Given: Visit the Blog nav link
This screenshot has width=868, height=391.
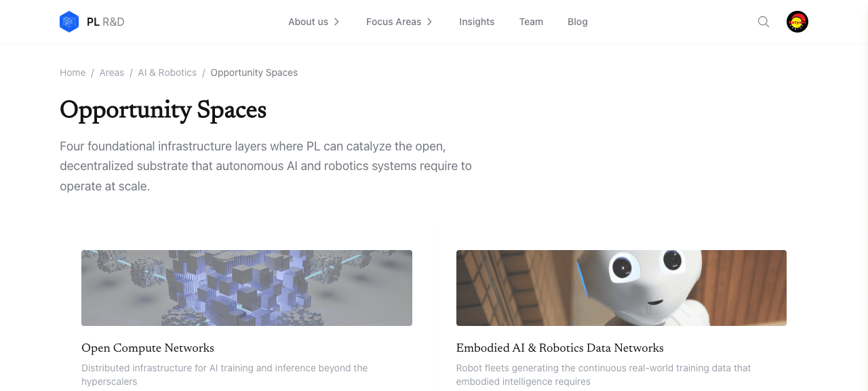Looking at the screenshot, I should [578, 22].
